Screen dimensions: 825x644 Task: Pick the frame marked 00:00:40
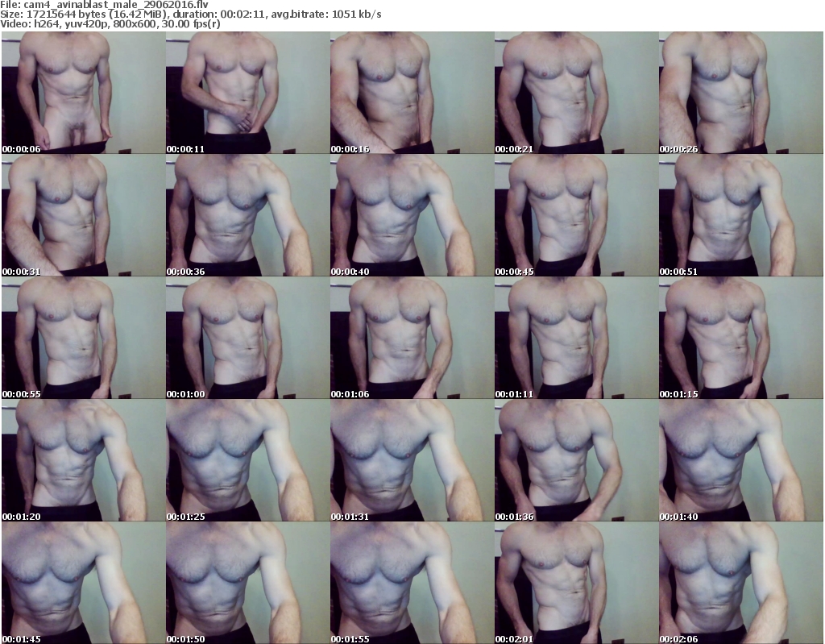[412, 215]
